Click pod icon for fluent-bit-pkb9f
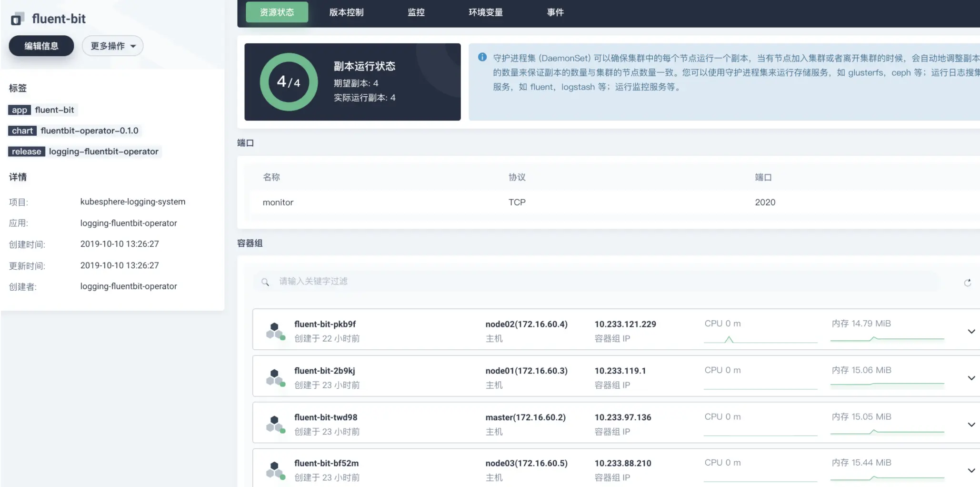Image resolution: width=980 pixels, height=487 pixels. click(x=275, y=331)
